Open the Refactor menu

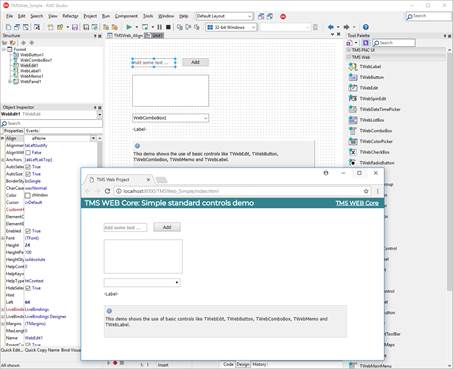coord(70,16)
